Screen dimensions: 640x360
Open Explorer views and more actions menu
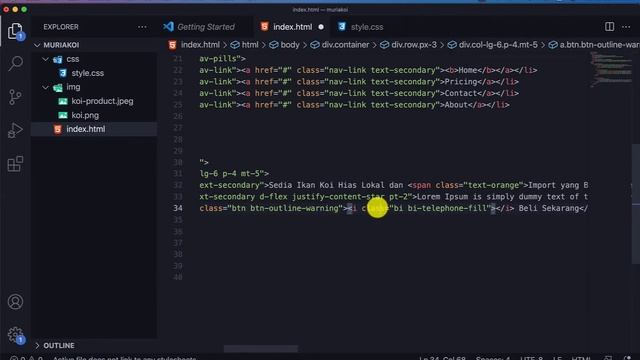(x=142, y=27)
